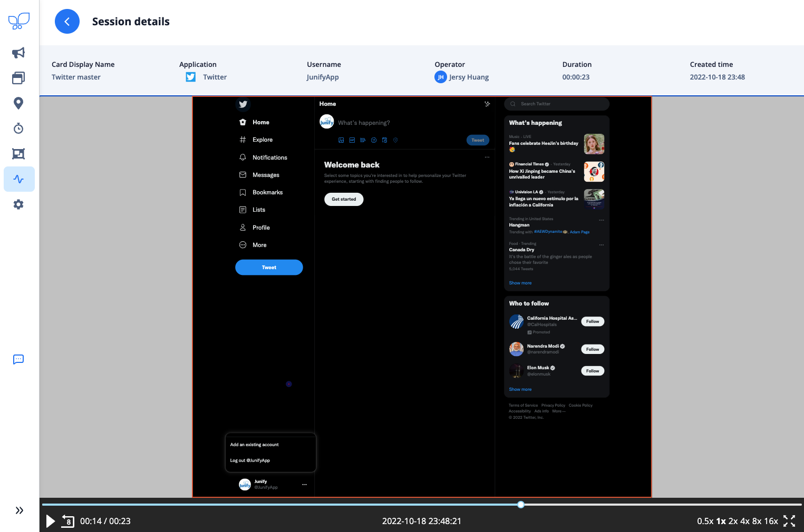Follow Elon Musk
Viewport: 804px width, 532px height.
click(593, 371)
